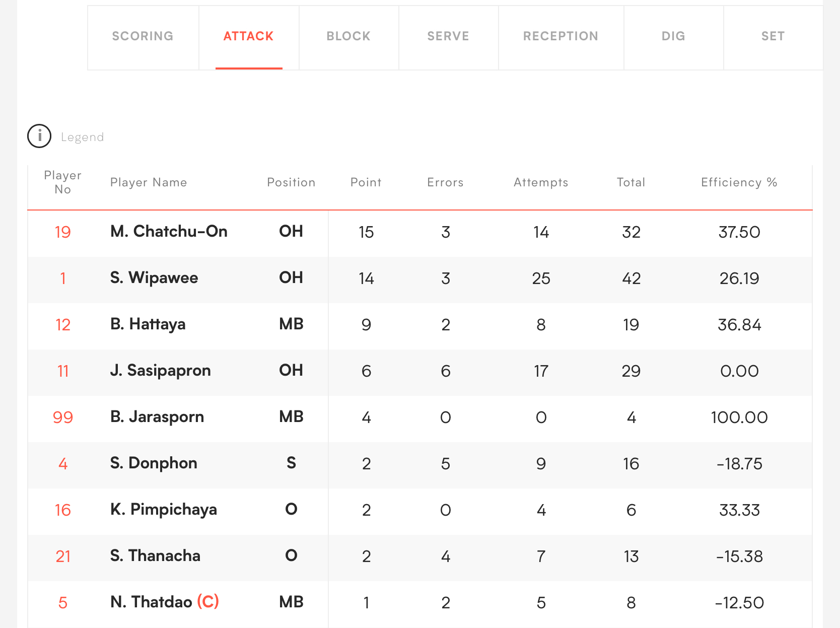
Task: Switch to the Block tab
Action: (x=348, y=36)
